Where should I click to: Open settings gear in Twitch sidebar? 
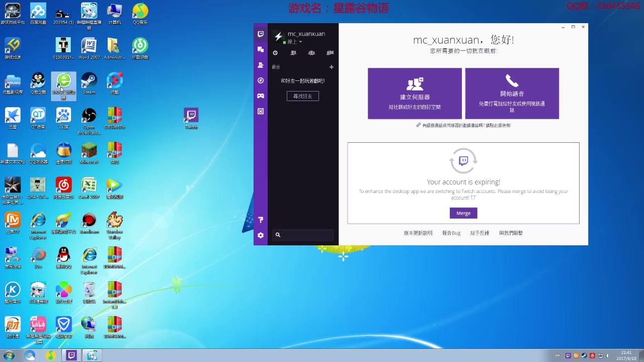click(x=261, y=235)
